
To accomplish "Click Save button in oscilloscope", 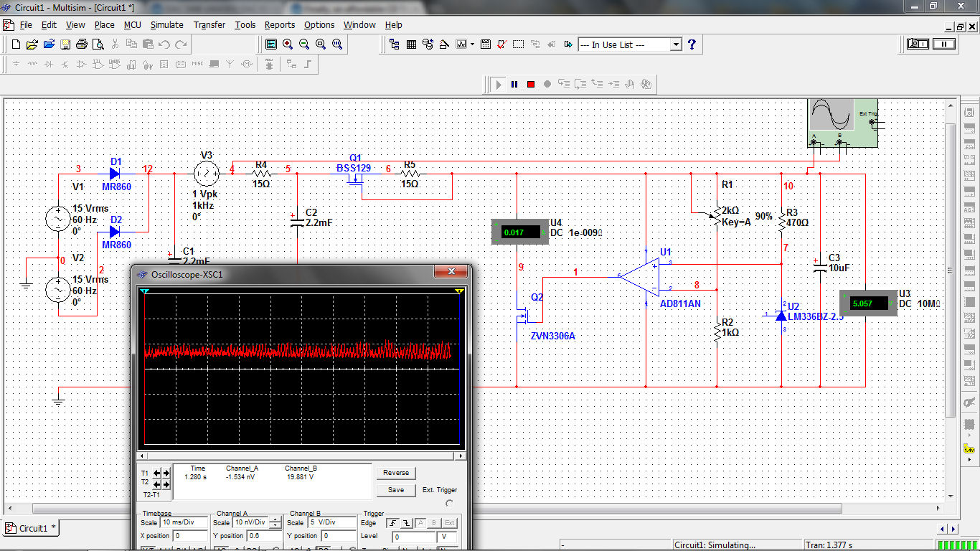I will coord(395,490).
